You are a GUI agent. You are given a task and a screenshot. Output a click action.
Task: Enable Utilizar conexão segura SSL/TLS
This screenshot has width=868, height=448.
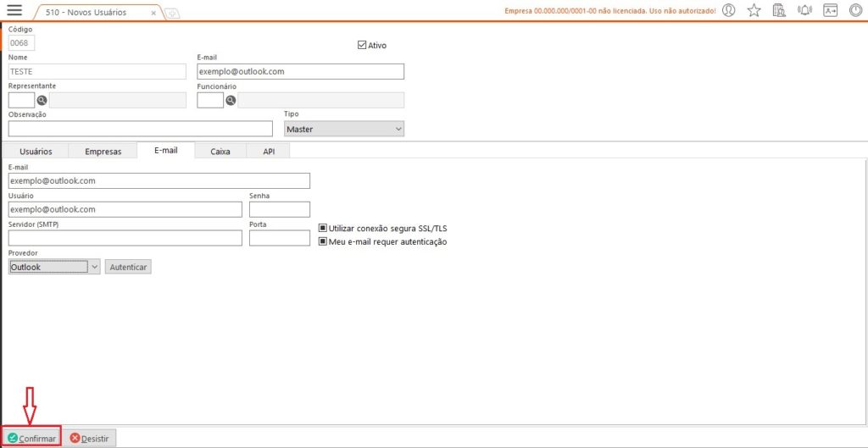tap(323, 228)
